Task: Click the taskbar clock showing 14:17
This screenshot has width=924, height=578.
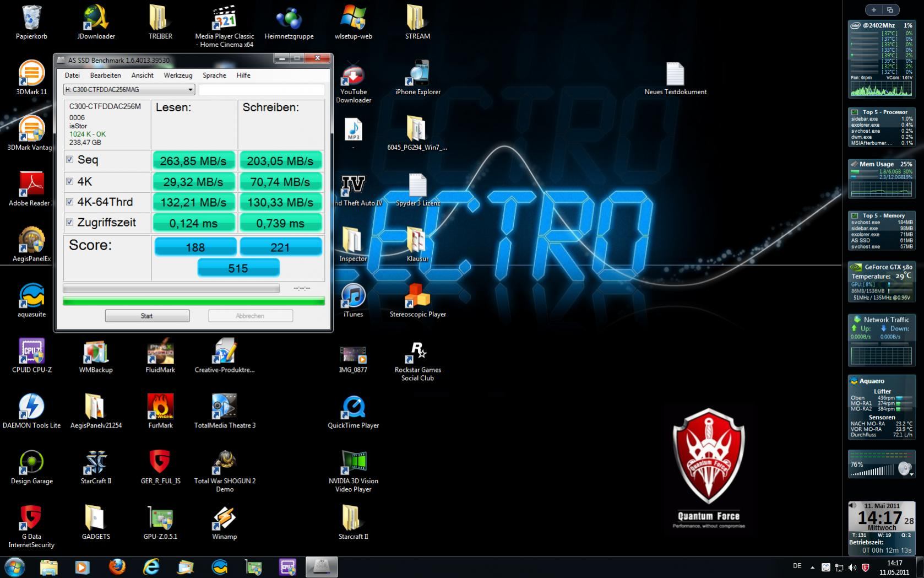Action: click(x=895, y=568)
